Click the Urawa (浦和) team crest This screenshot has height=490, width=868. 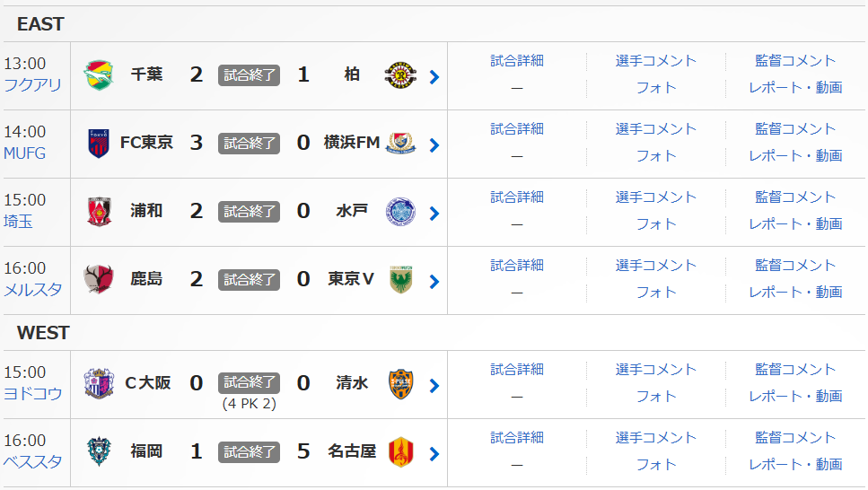pyautogui.click(x=99, y=212)
